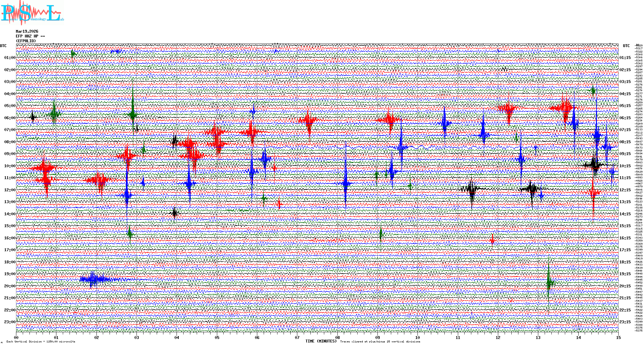Click the 16:15 label on right axis
Image resolution: width=644 pixels, height=346 pixels.
click(625, 238)
